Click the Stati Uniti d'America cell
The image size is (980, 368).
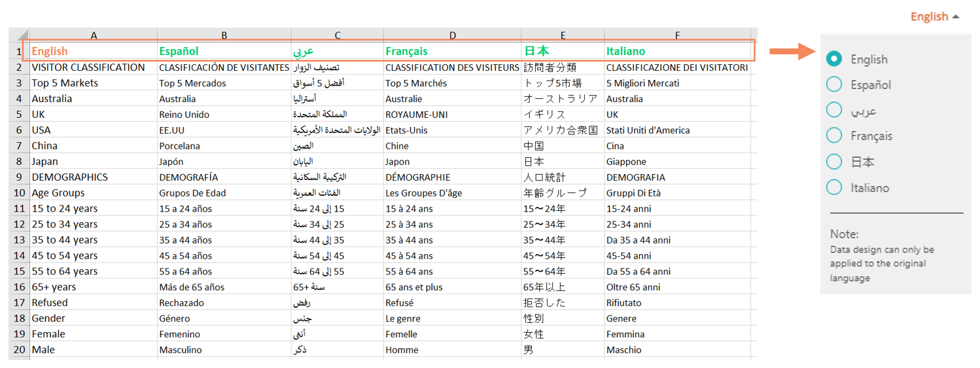(677, 130)
